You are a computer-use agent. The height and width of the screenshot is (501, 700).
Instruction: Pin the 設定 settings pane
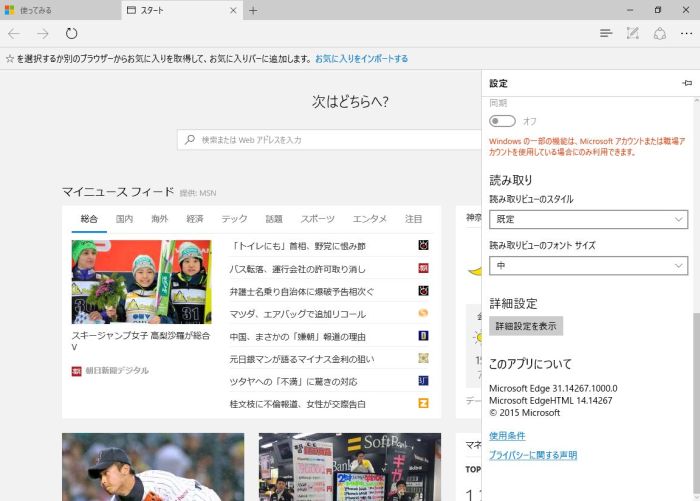tap(686, 83)
